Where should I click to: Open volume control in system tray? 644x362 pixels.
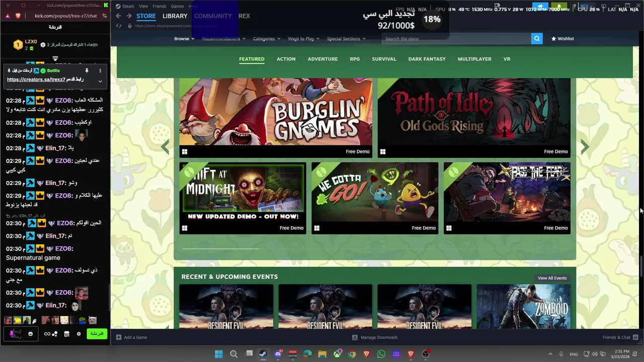tap(594, 354)
